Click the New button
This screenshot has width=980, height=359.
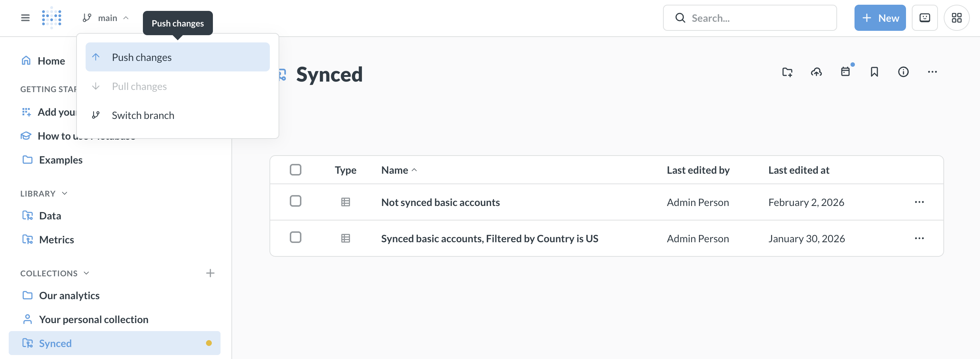click(x=880, y=18)
